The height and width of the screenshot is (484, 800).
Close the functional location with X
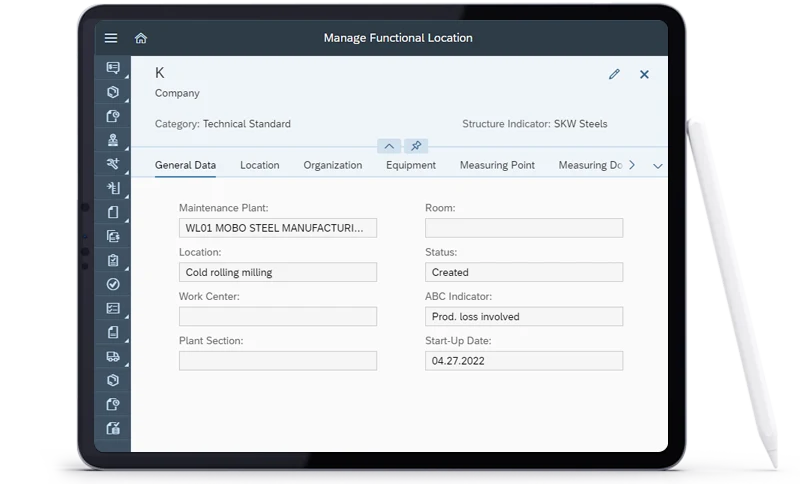click(644, 74)
